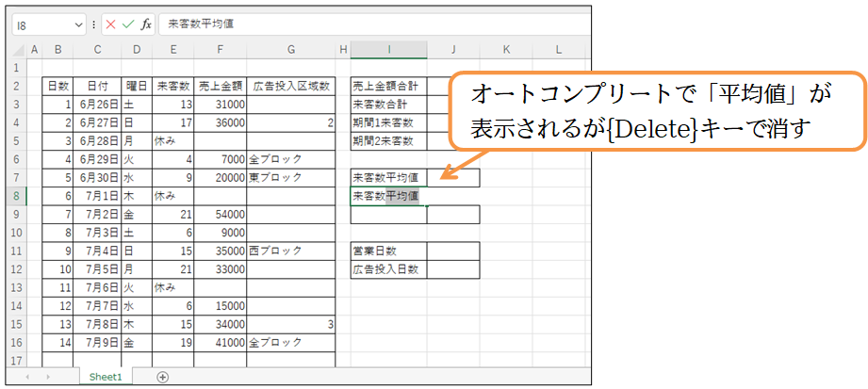Select column C header
Viewport: 868px width, 389px height.
(x=97, y=50)
